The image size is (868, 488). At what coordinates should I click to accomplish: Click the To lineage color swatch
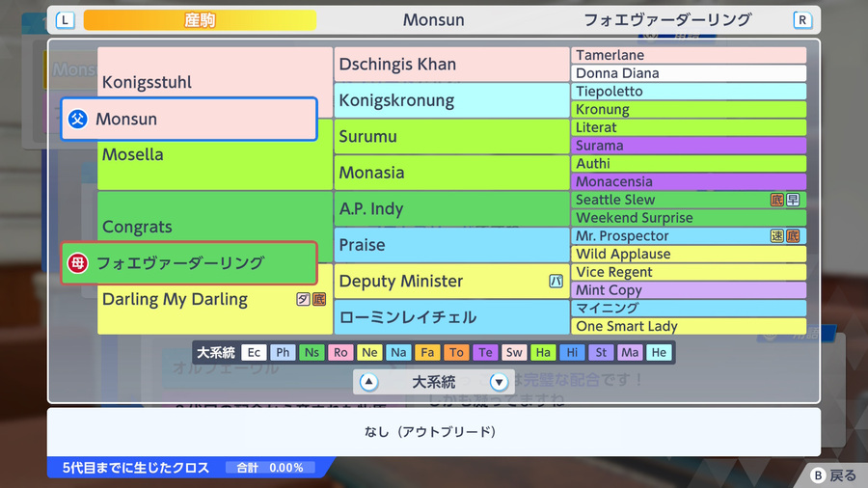(456, 352)
